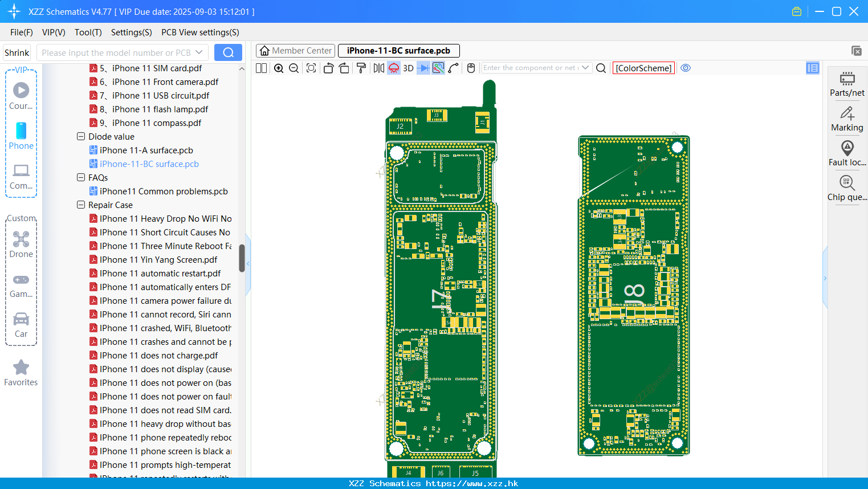Open the model number dropdown arrow
Viewport: 868px width, 489px height.
tap(199, 52)
